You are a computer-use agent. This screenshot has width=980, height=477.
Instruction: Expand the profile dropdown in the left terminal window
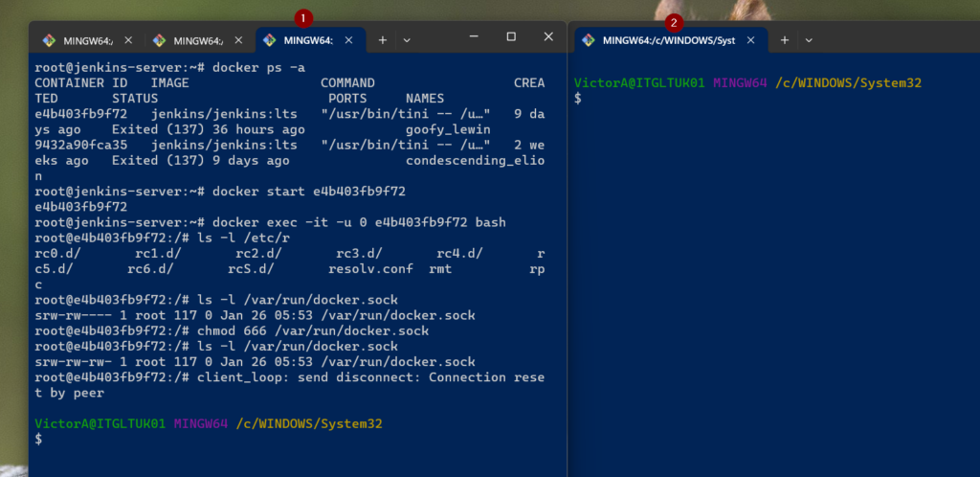pos(407,40)
